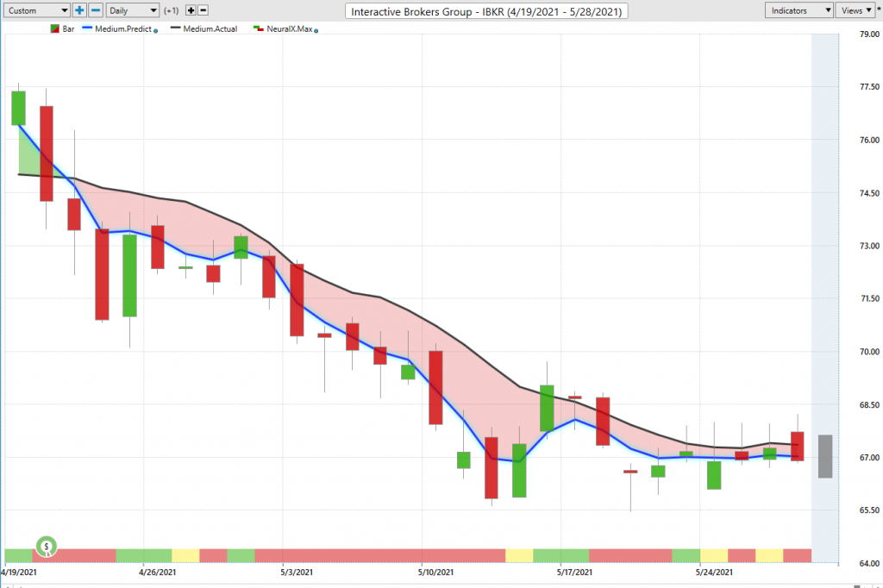Screen dimensions: 883x588
Task: Click the green dollar sign marker icon
Action: point(47,546)
